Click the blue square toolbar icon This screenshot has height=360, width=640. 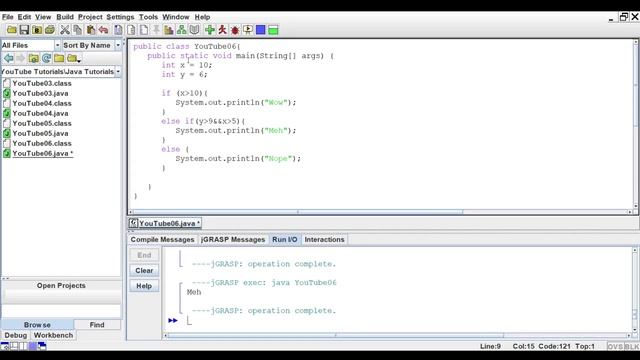coord(260,30)
